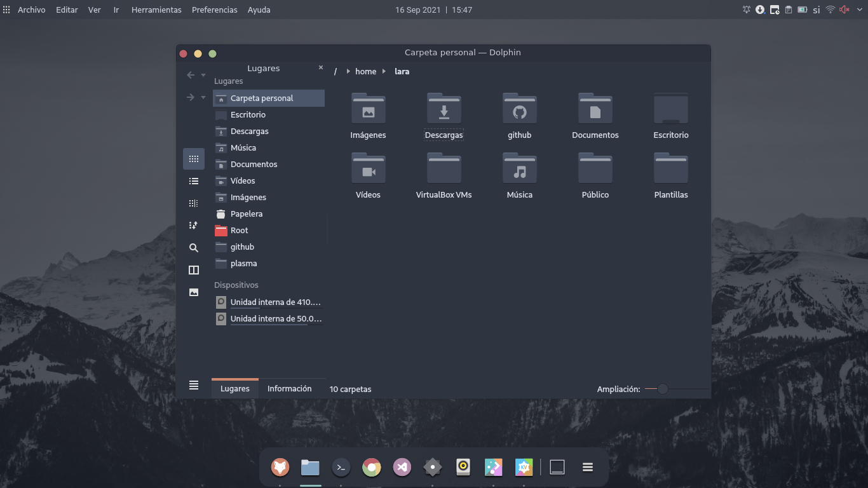Select Papelera in the places sidebar
868x488 pixels.
click(x=269, y=213)
